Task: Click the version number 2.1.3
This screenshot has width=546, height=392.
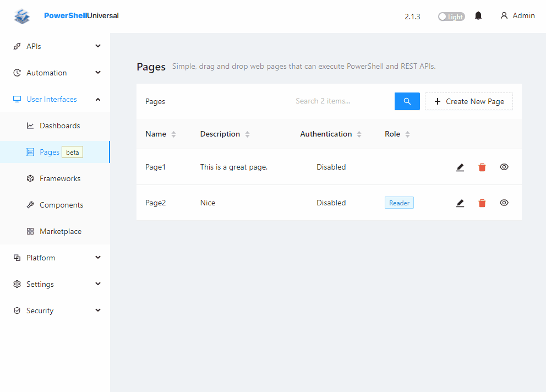Action: point(412,17)
